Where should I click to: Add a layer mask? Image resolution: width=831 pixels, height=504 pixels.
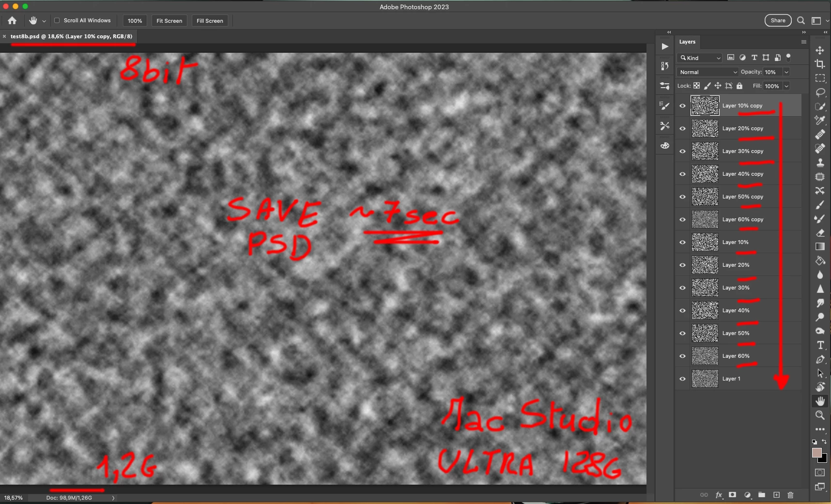point(733,495)
